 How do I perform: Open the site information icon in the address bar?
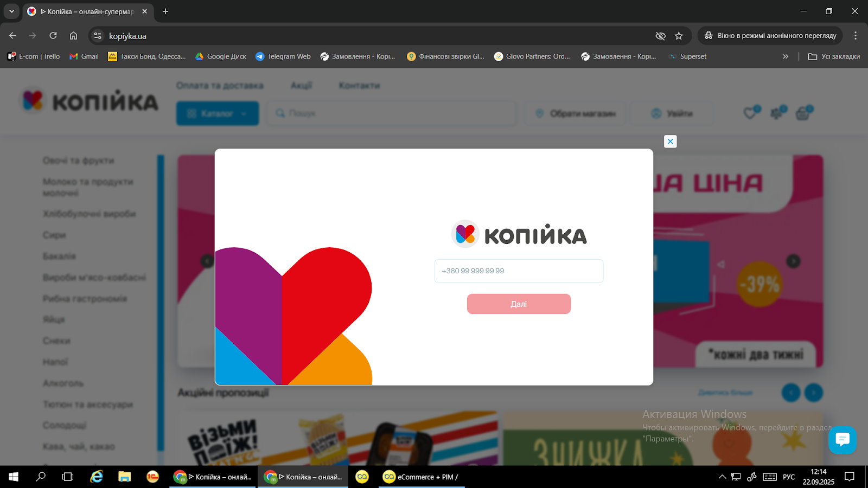tap(98, 36)
